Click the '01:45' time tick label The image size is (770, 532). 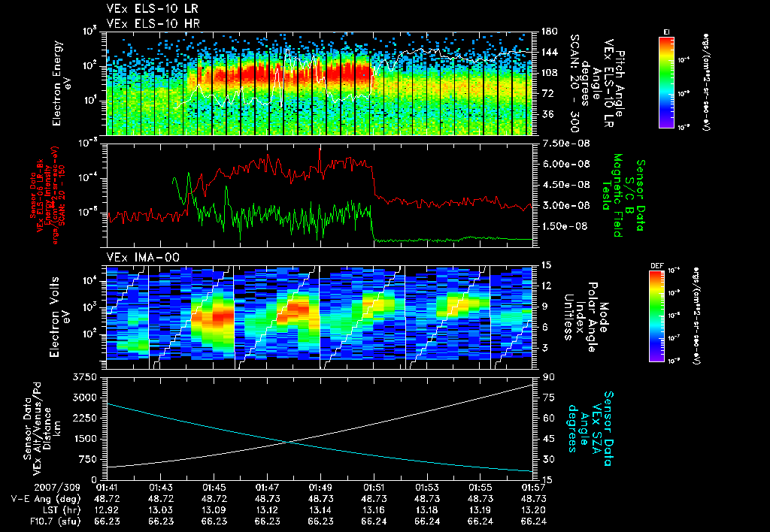click(x=214, y=488)
